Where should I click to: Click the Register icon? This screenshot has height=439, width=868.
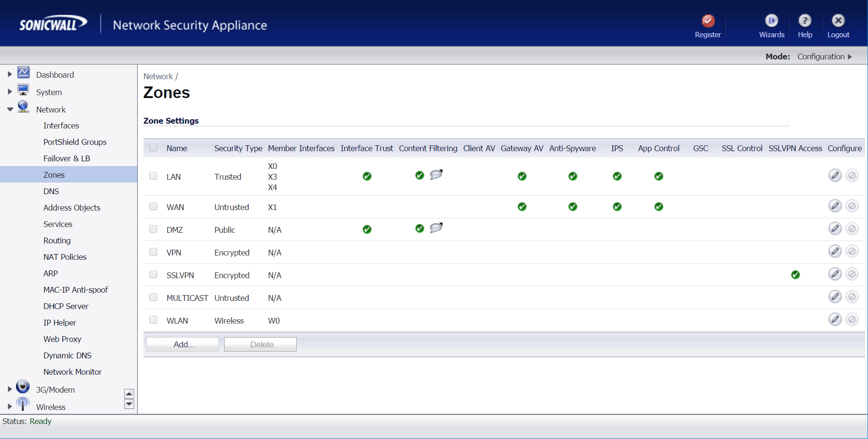[x=708, y=21]
